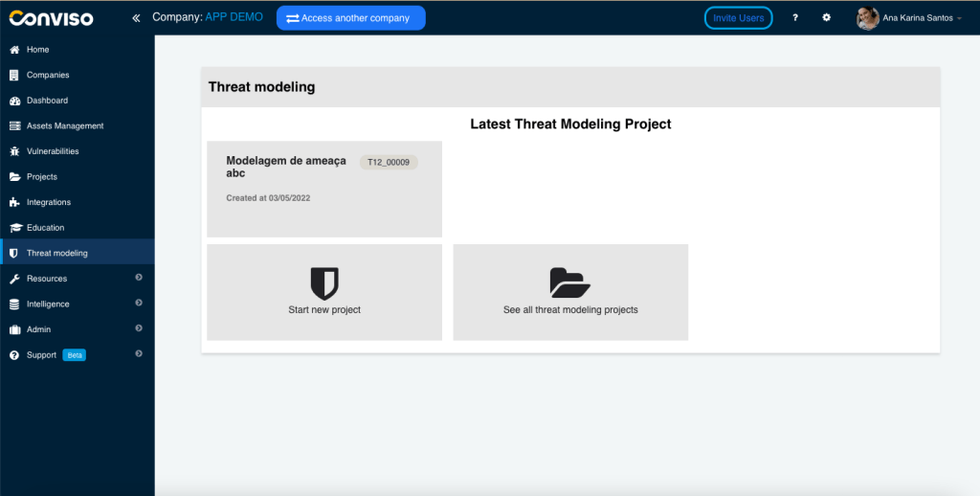Click the Intelligence label in sidebar
Viewport: 980px width, 496px height.
[x=48, y=304]
